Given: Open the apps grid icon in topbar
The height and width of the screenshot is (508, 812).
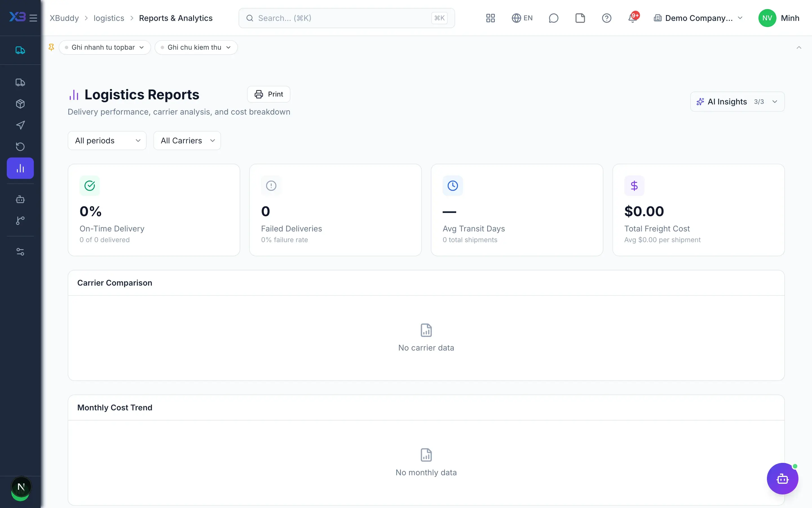Looking at the screenshot, I should pyautogui.click(x=490, y=18).
